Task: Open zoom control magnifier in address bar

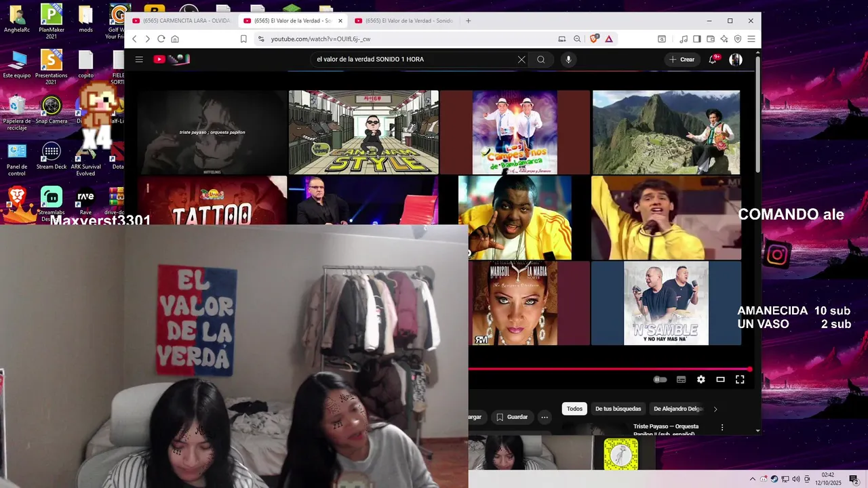Action: pyautogui.click(x=577, y=39)
